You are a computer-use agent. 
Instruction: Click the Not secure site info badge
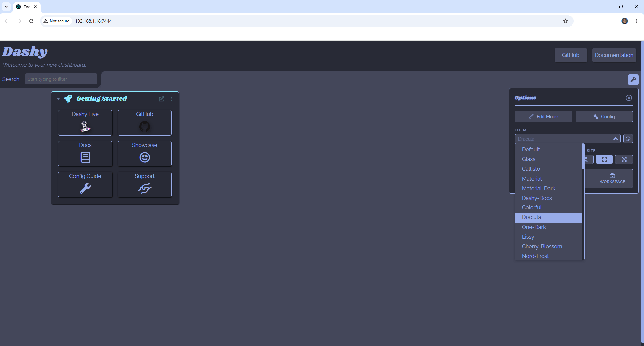click(x=56, y=21)
